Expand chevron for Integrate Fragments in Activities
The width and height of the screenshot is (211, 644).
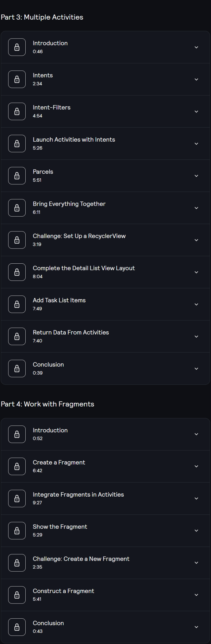point(196,498)
